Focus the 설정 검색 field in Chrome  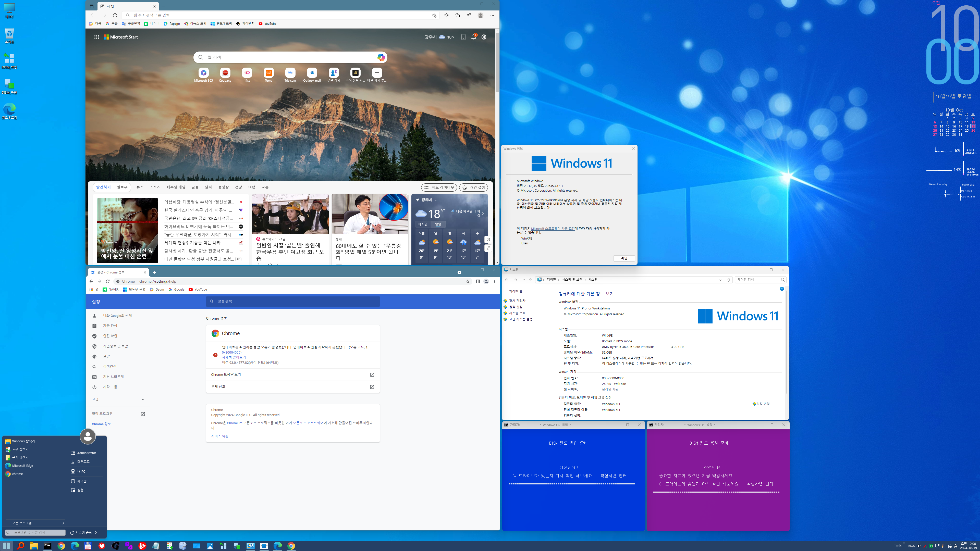coord(293,301)
